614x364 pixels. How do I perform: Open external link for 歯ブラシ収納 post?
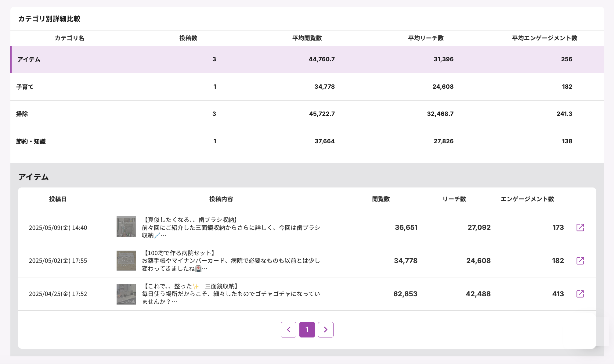[580, 227]
